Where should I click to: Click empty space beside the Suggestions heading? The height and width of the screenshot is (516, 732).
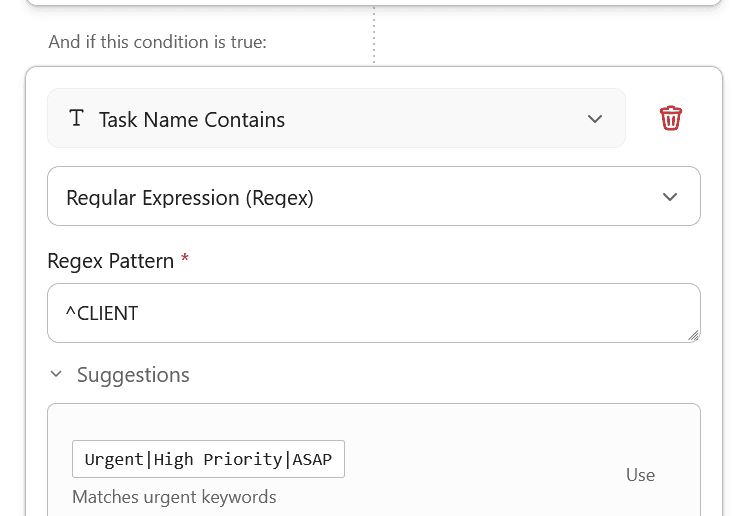(450, 375)
